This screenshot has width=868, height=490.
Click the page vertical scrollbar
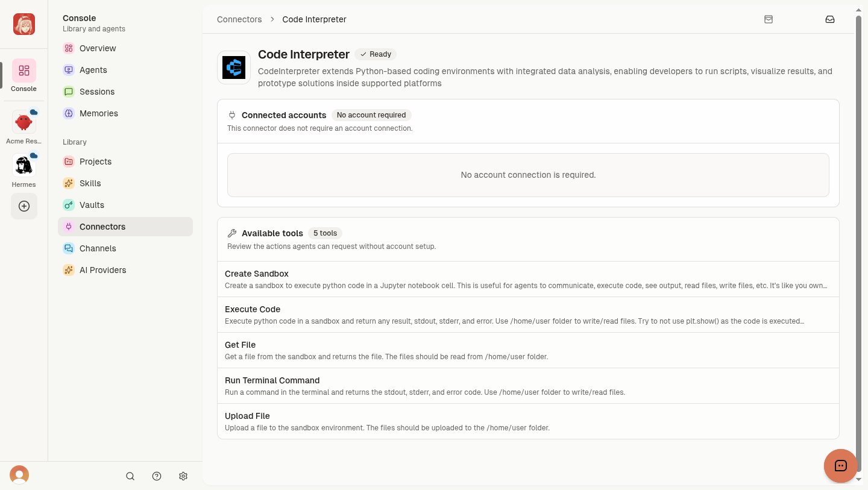coord(859,243)
